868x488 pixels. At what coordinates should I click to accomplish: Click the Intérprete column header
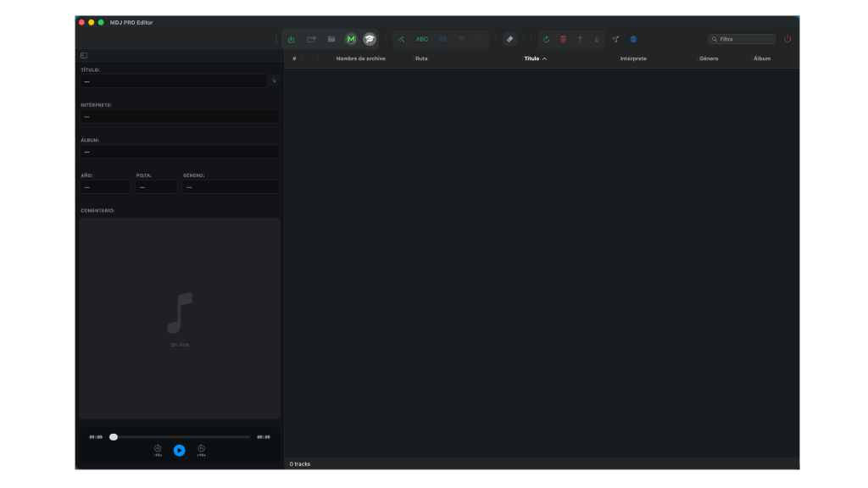(x=633, y=58)
